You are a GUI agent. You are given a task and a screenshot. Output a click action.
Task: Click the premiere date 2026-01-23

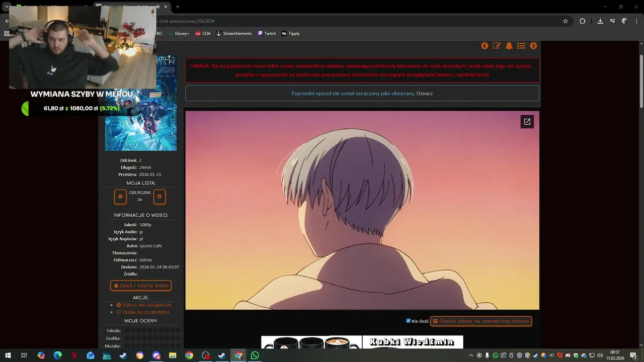[x=150, y=174]
